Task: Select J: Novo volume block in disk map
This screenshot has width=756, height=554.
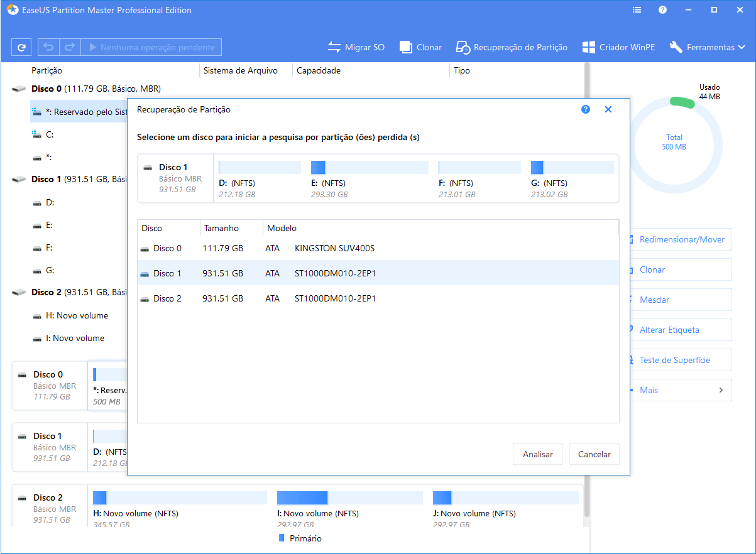Action: (x=506, y=509)
